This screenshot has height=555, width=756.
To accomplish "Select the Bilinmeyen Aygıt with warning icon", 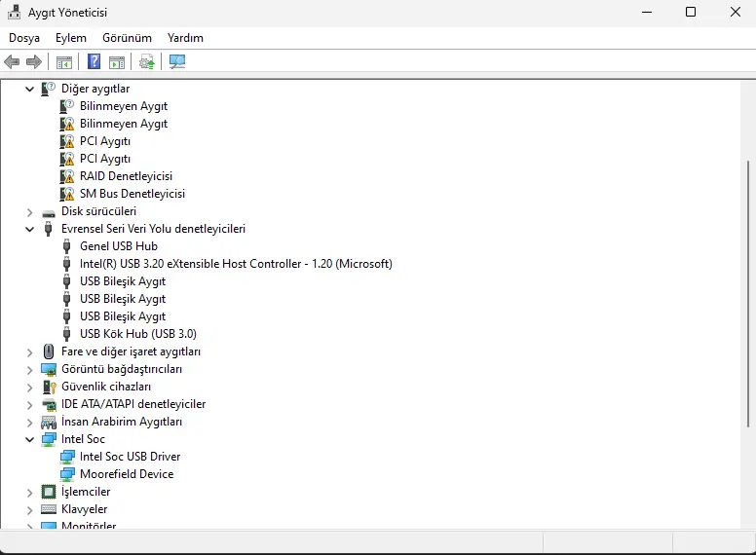I will pos(124,124).
